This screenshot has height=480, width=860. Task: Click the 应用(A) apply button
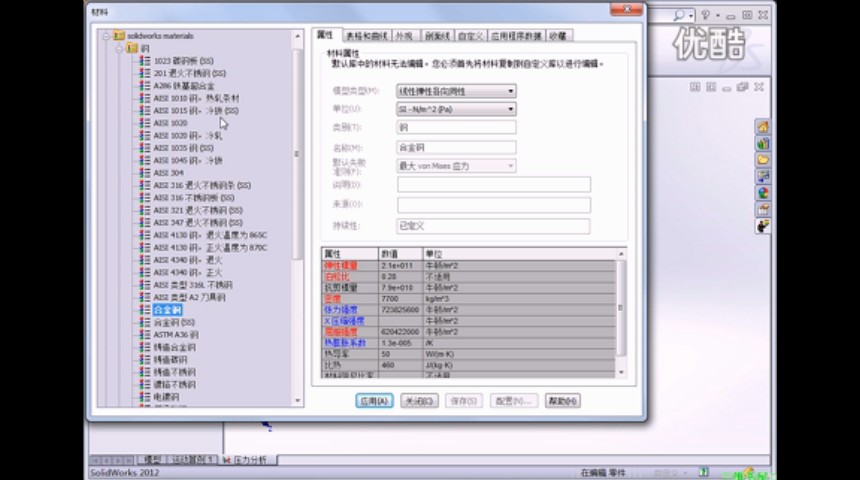(x=374, y=401)
